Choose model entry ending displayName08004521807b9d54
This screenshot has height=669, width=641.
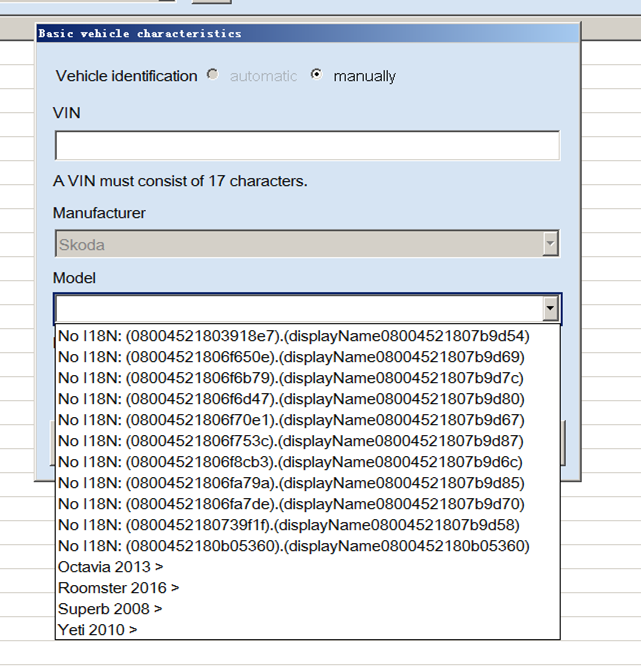pos(307,336)
